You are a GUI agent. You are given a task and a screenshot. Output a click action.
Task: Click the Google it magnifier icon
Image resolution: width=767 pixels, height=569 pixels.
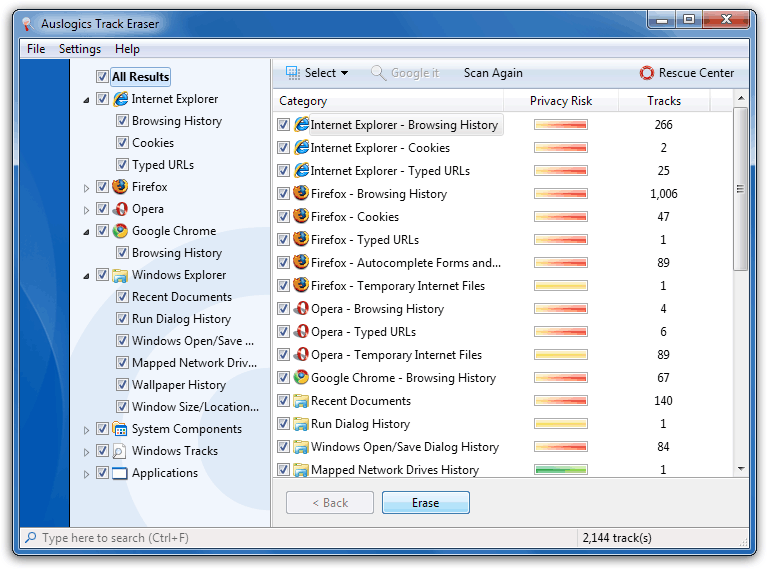(x=378, y=72)
